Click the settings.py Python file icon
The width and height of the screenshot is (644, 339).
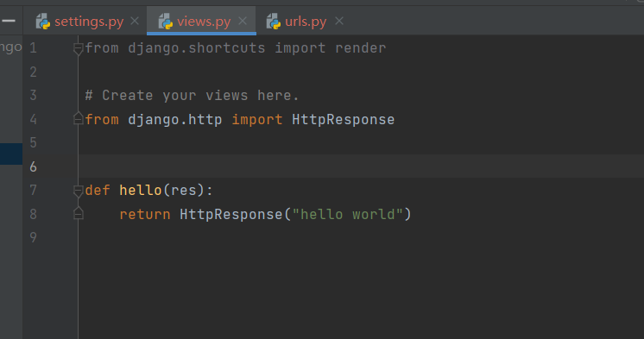pyautogui.click(x=42, y=22)
